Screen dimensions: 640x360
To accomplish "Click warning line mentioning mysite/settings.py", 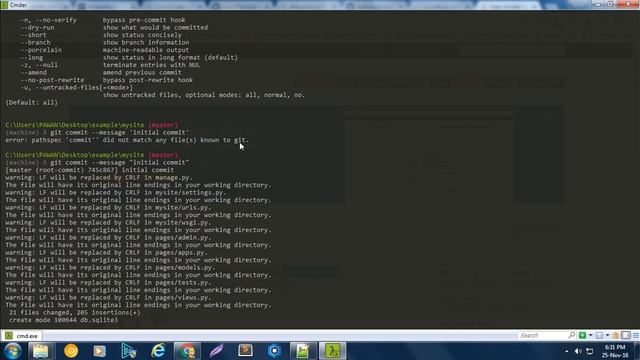I will [116, 192].
